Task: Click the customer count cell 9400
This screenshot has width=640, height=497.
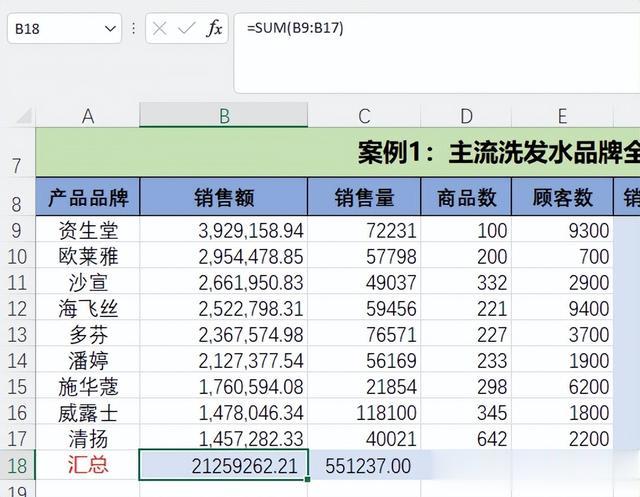Action: (562, 307)
